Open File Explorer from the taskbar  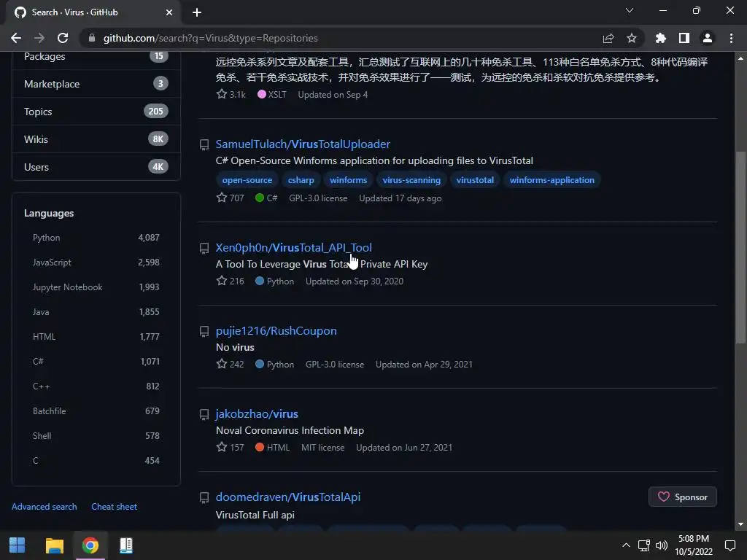click(54, 545)
